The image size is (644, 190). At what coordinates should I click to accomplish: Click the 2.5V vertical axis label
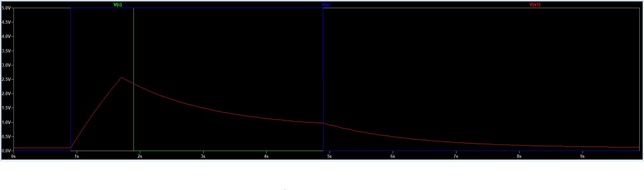pos(6,79)
